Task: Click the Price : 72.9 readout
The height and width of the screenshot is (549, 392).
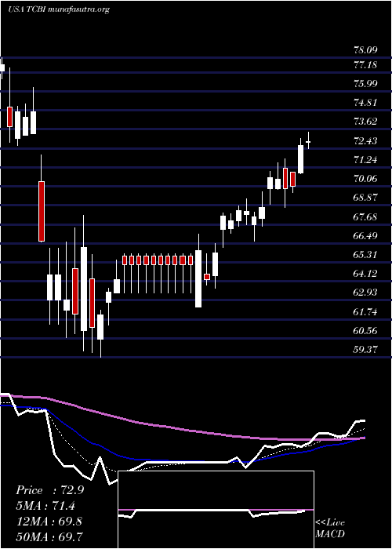Action: click(49, 490)
